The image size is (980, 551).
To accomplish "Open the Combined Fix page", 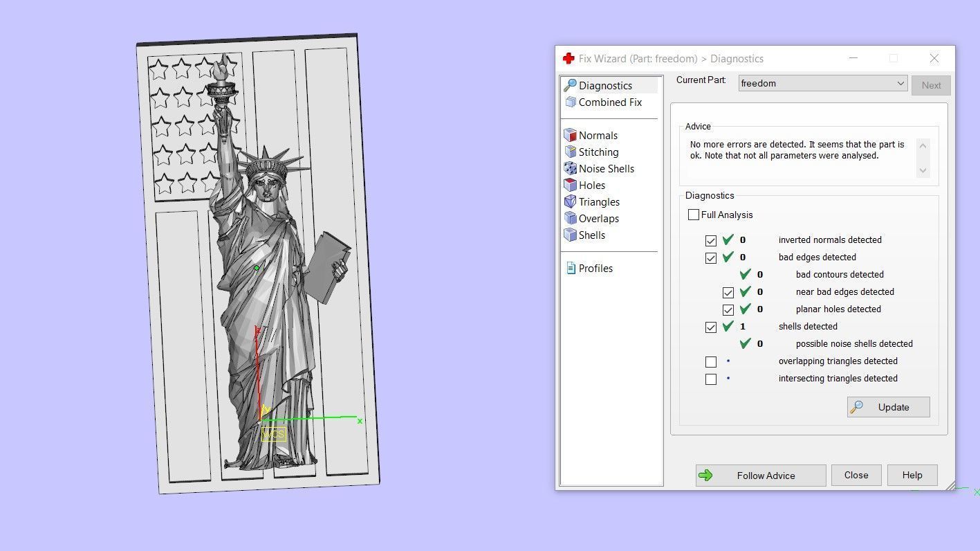I will tap(610, 102).
